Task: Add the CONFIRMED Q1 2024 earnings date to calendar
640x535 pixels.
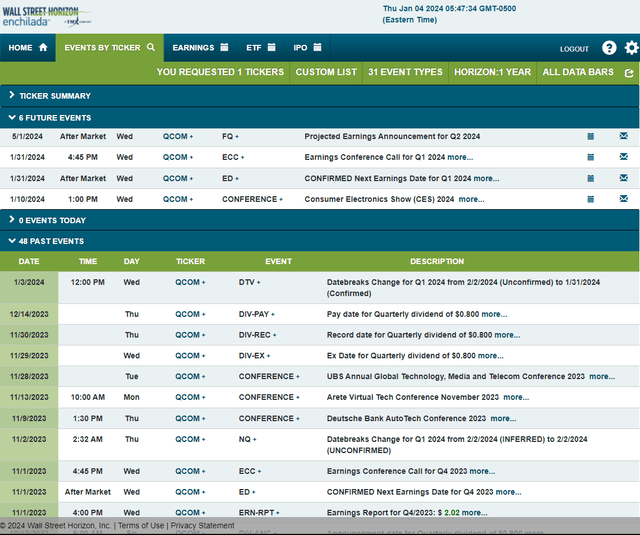Action: coord(590,178)
